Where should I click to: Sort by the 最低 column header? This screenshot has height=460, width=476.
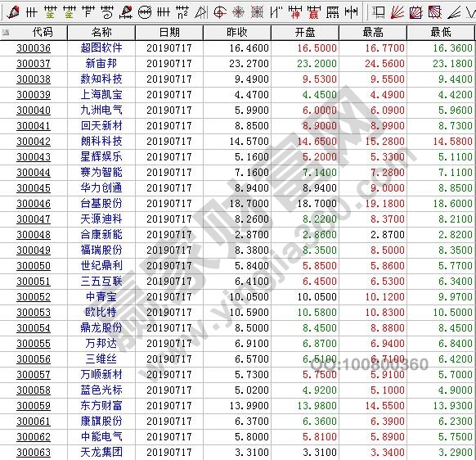pos(441,32)
